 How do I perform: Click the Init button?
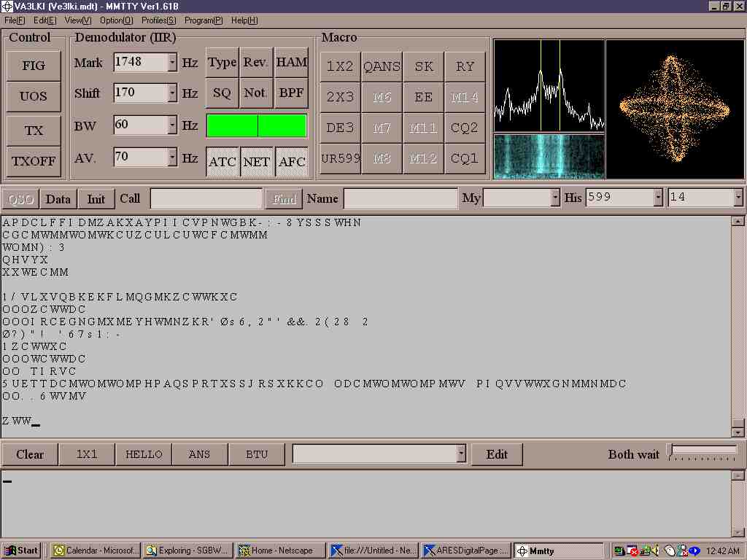point(96,199)
